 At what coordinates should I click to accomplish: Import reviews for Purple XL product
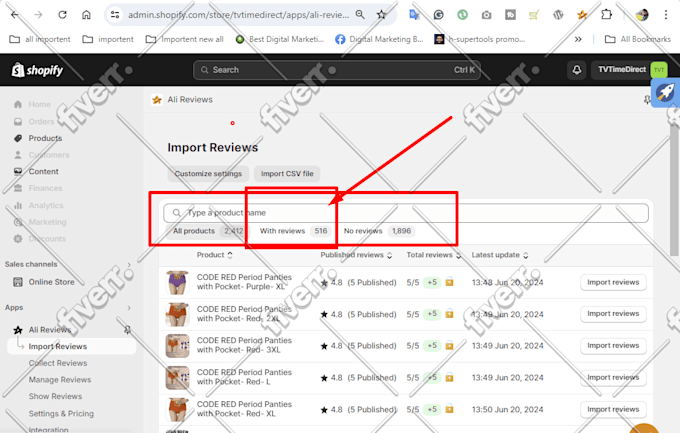click(613, 282)
